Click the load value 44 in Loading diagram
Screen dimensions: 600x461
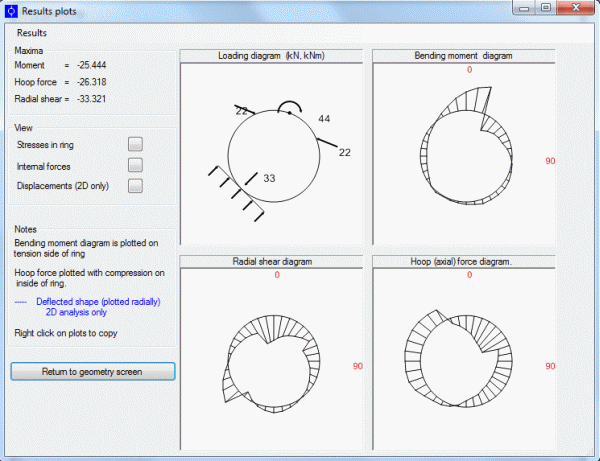click(x=324, y=119)
